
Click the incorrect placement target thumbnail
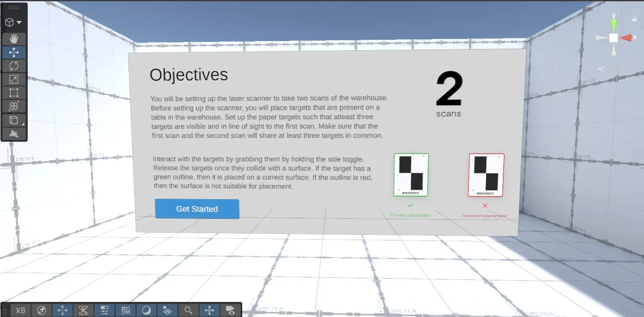tap(486, 175)
